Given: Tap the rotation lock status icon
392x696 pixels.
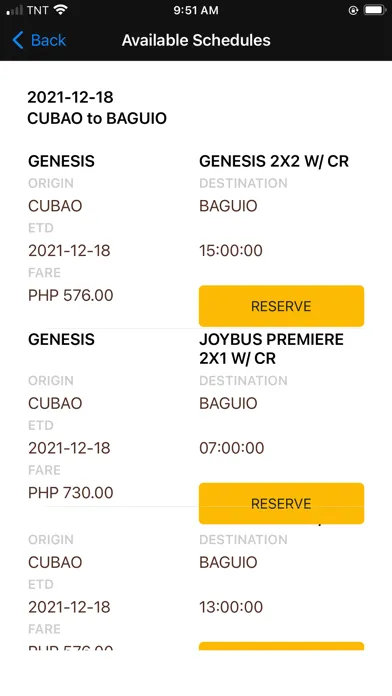Looking at the screenshot, I should tap(353, 10).
